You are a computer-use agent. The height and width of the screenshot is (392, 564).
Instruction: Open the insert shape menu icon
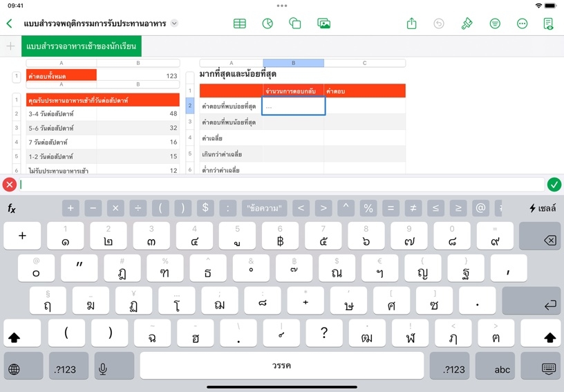pyautogui.click(x=295, y=24)
